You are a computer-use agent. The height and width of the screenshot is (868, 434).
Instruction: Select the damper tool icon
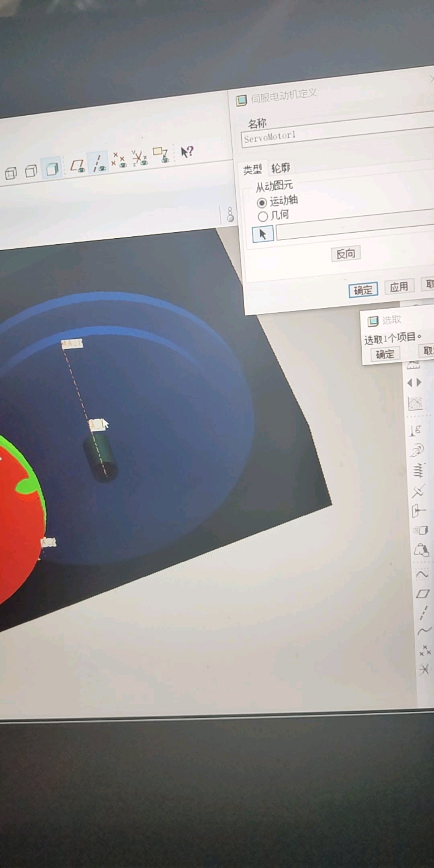pos(418,491)
